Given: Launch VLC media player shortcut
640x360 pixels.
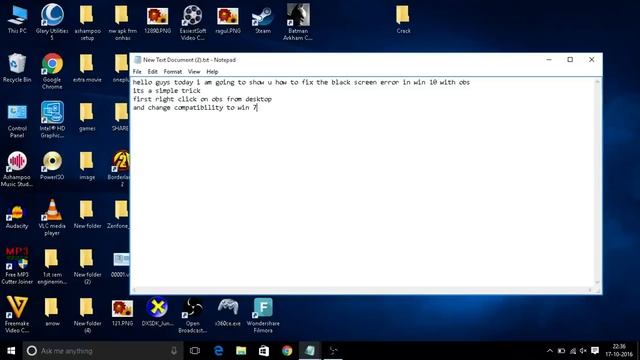Looking at the screenshot, I should click(52, 217).
